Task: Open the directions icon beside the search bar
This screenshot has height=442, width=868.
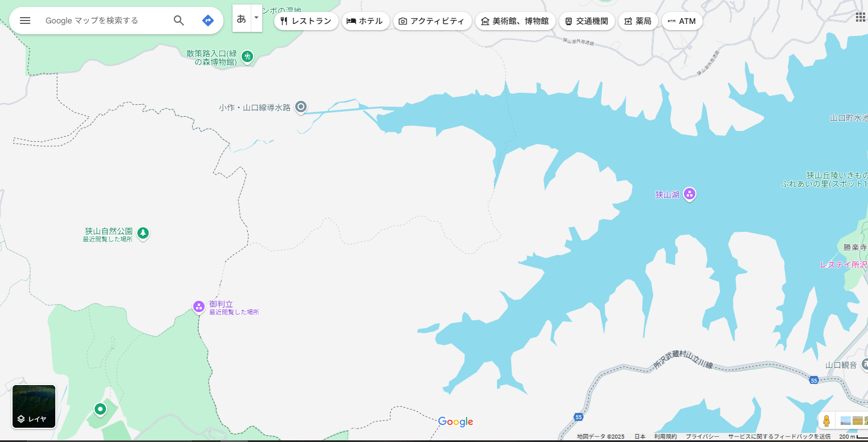Action: tap(207, 20)
